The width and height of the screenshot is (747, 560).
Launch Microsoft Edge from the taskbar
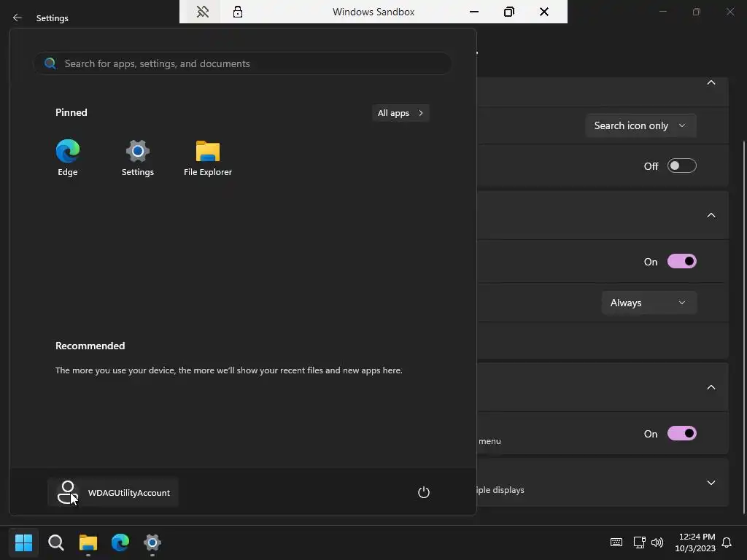coord(120,542)
